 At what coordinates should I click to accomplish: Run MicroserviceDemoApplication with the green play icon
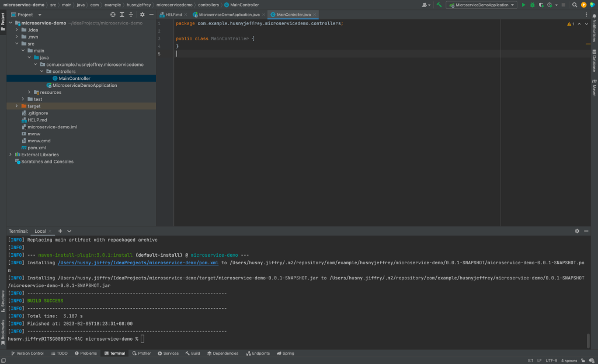(x=523, y=5)
